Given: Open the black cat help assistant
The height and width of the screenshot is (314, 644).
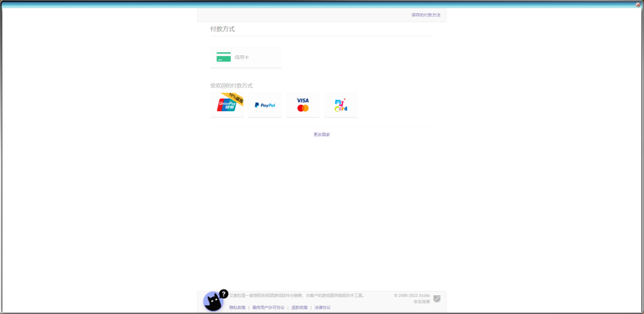Looking at the screenshot, I should point(213,303).
